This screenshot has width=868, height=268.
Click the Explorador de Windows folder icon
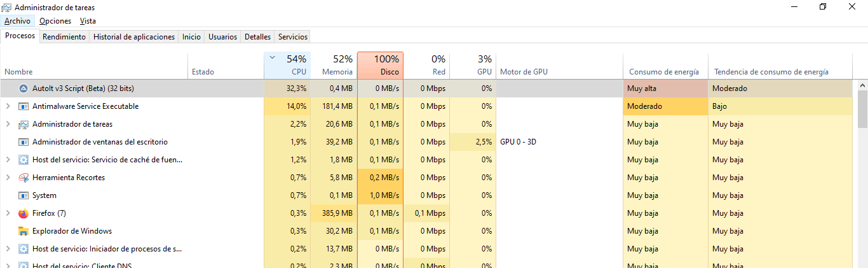click(x=24, y=231)
